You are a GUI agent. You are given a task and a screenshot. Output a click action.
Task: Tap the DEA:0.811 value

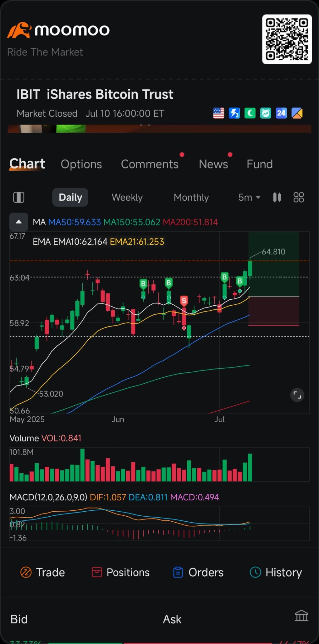(x=148, y=497)
